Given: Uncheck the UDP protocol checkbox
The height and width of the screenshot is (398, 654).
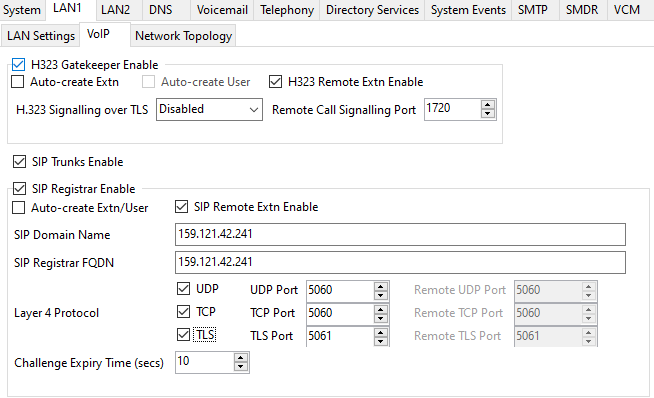Looking at the screenshot, I should pos(184,289).
